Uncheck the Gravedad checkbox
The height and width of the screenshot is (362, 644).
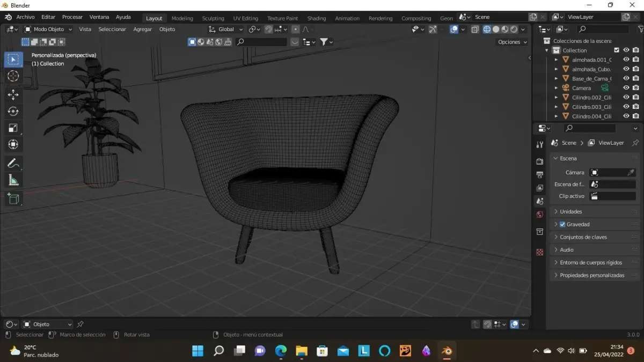[562, 224]
